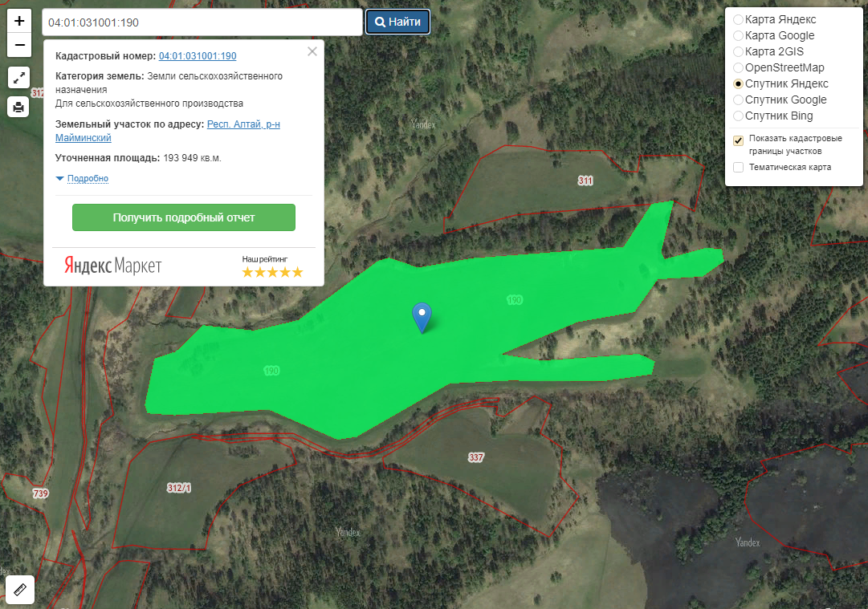Screen dimensions: 868x609
Task: Open cadastral number link 04:01:031001:190
Action: 198,56
